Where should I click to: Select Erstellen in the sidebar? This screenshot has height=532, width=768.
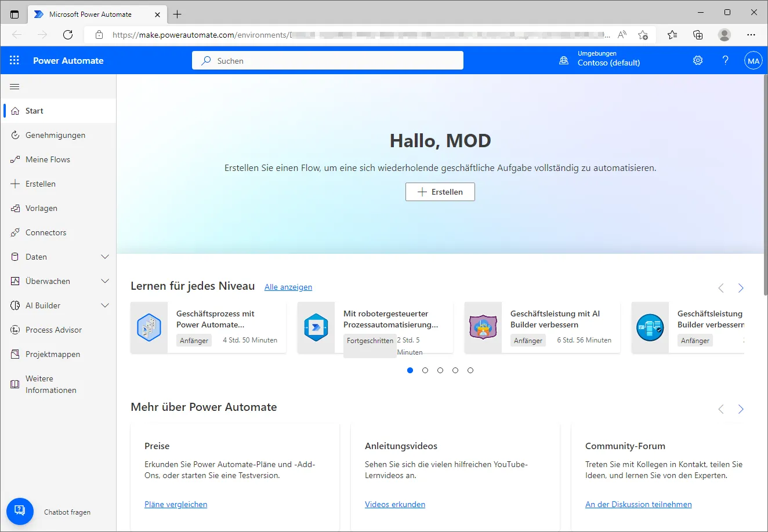(58, 184)
